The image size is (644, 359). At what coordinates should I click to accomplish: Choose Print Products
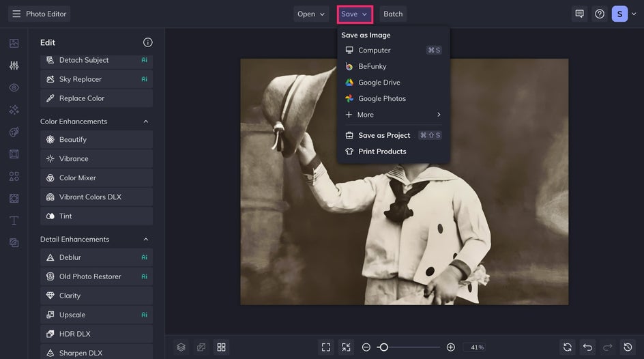click(x=394, y=151)
